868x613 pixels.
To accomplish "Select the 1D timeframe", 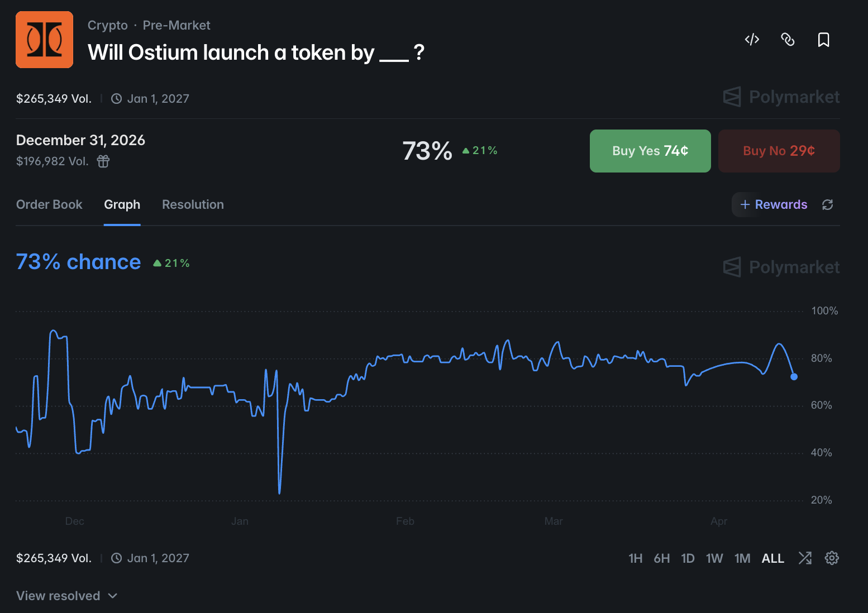I will (x=688, y=558).
